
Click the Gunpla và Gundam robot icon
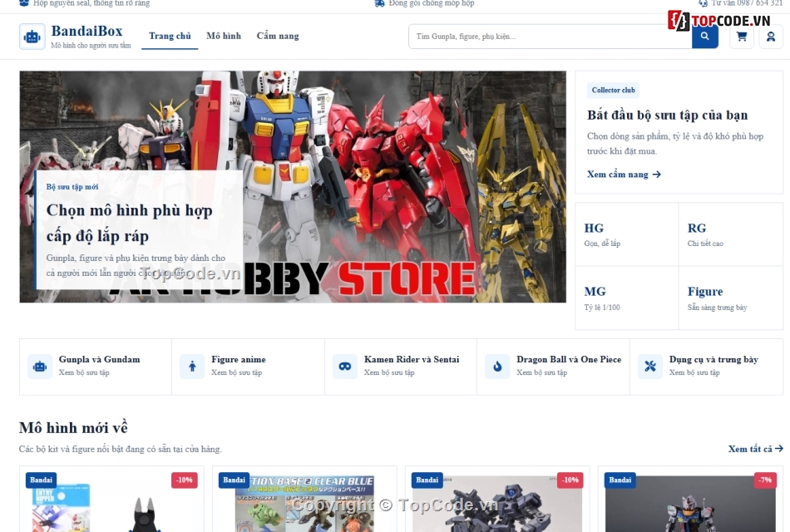pyautogui.click(x=40, y=367)
